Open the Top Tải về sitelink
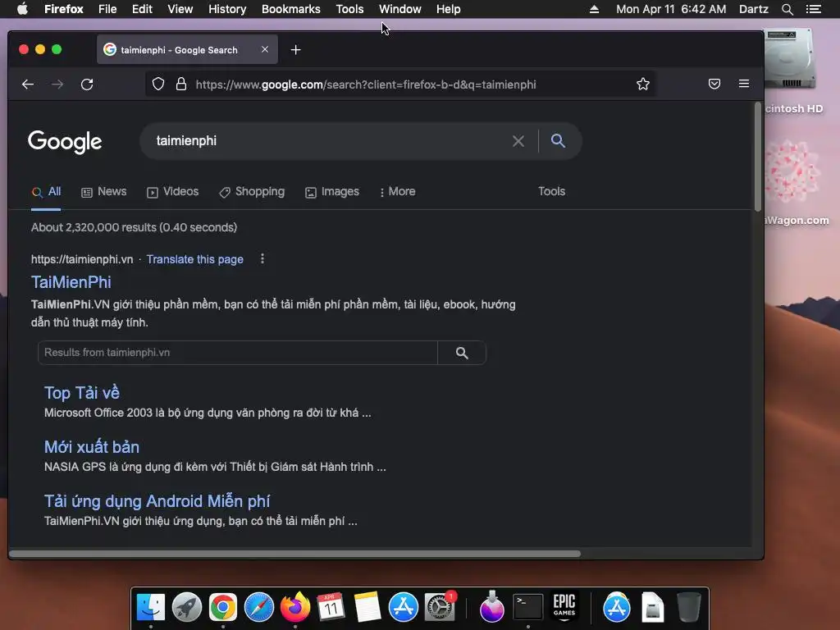This screenshot has height=630, width=840. pyautogui.click(x=82, y=393)
